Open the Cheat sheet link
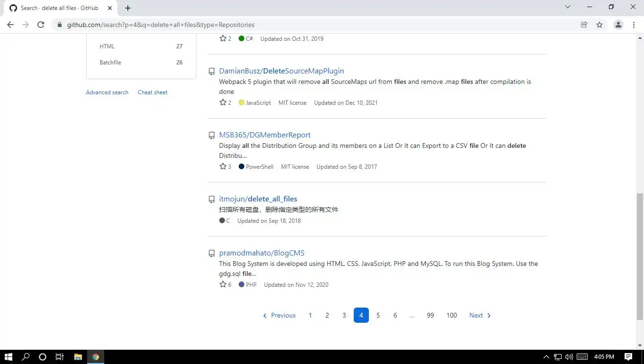 pyautogui.click(x=152, y=92)
